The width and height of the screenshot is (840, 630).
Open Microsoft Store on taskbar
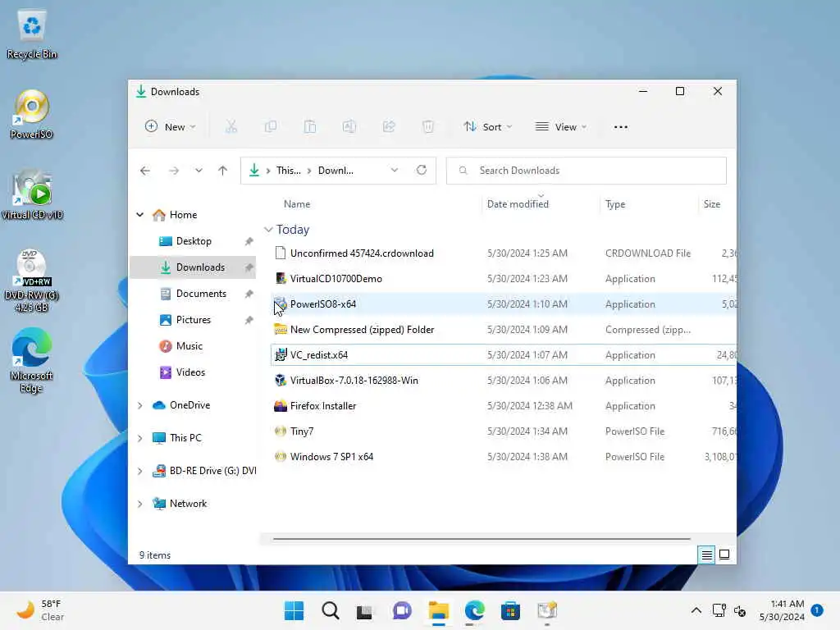click(510, 610)
